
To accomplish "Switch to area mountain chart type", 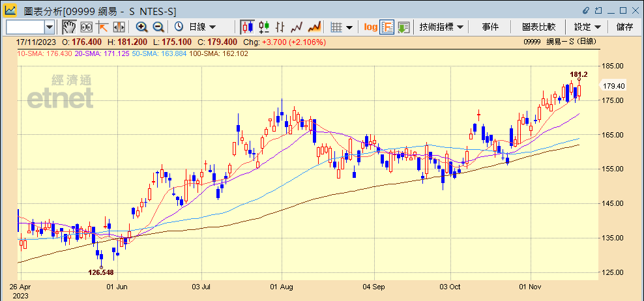I will coord(314,27).
